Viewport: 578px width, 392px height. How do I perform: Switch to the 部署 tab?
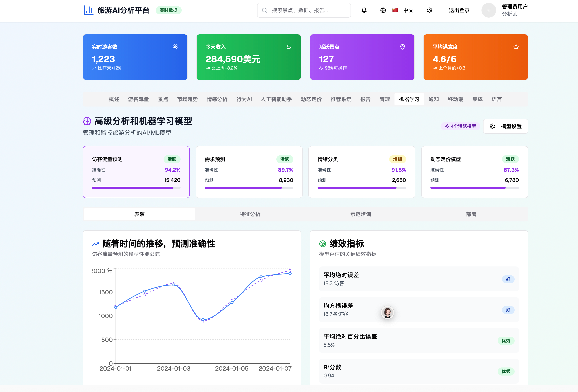pyautogui.click(x=471, y=214)
